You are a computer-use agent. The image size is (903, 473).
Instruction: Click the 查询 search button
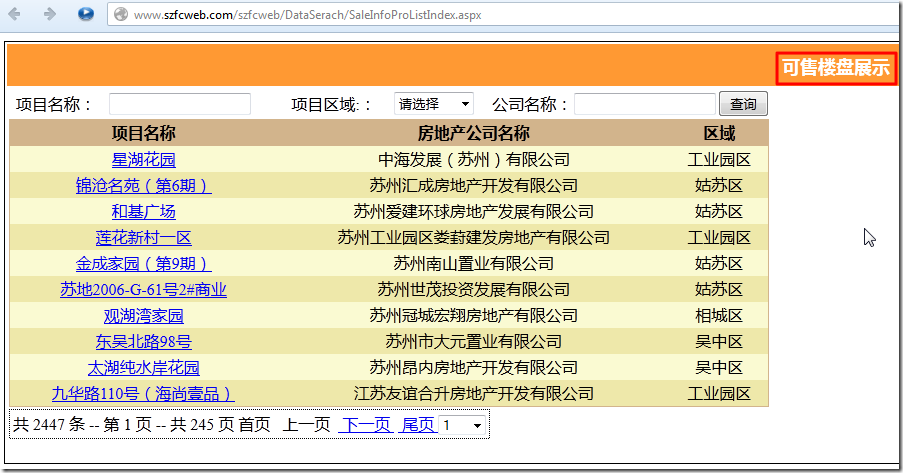click(x=743, y=104)
